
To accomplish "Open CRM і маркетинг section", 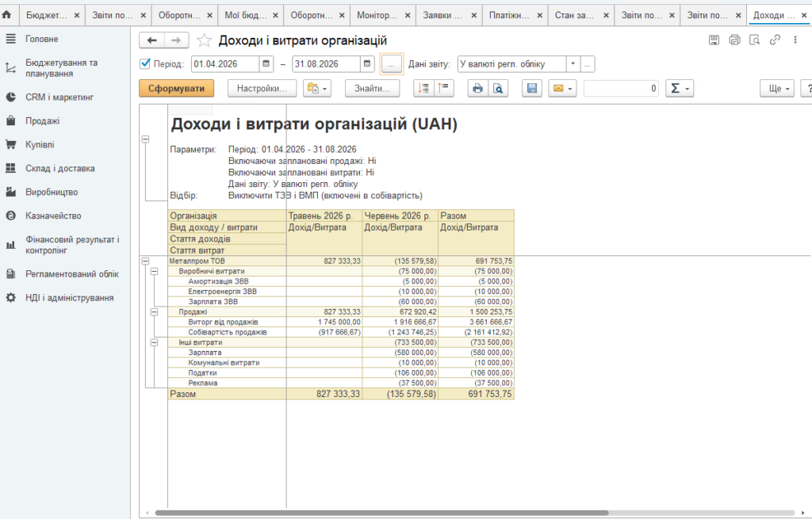I will pyautogui.click(x=59, y=97).
